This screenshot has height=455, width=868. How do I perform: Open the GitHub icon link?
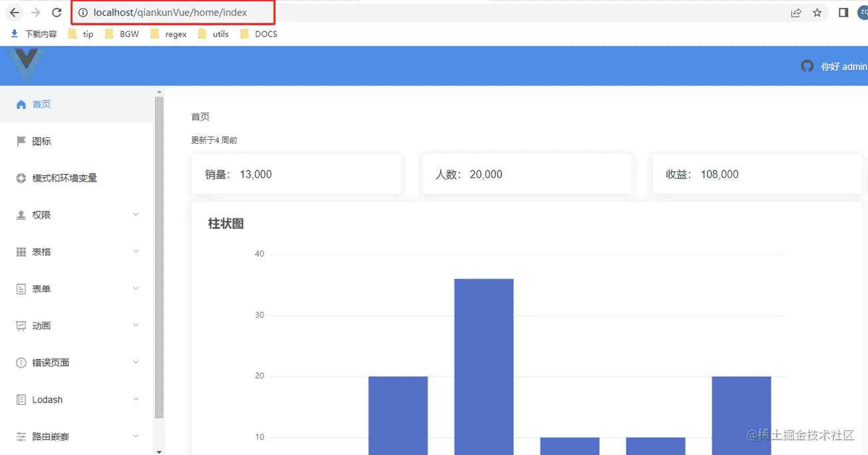pyautogui.click(x=807, y=66)
